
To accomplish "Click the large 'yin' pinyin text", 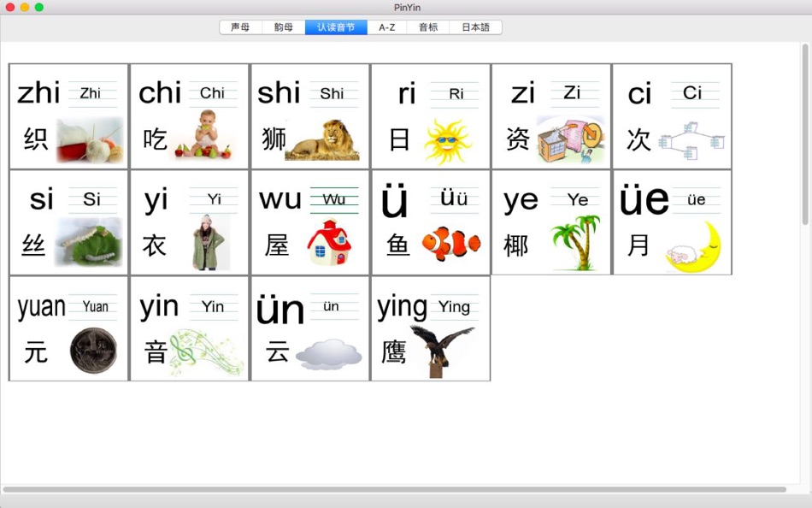I will (x=159, y=307).
